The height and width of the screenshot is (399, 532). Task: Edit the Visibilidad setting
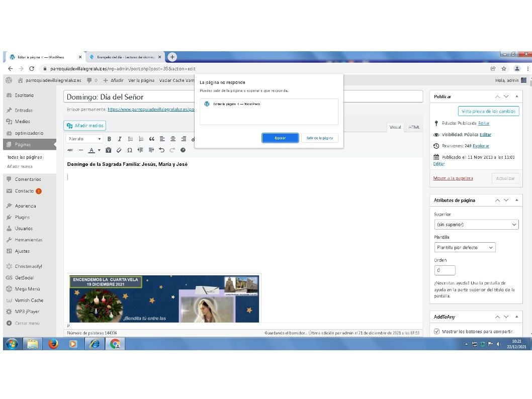point(485,135)
